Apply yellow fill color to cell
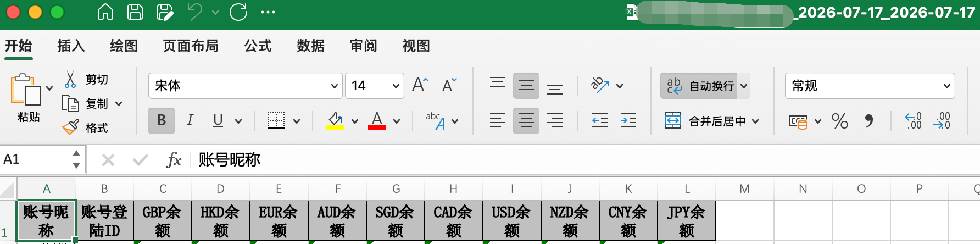 pyautogui.click(x=335, y=120)
